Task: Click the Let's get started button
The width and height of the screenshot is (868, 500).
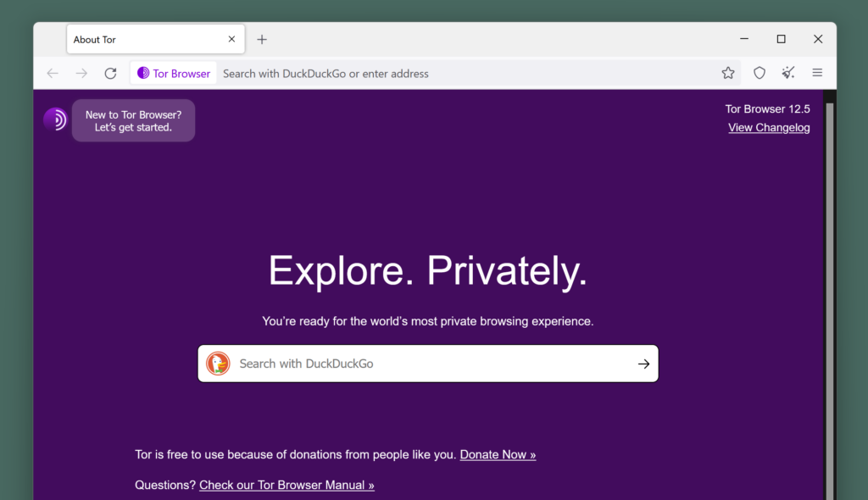Action: tap(133, 120)
